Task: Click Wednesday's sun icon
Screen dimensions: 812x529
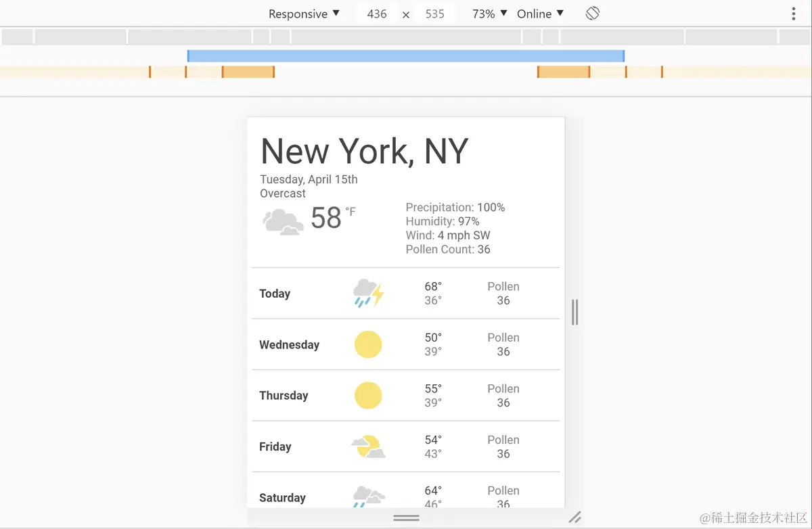Action: 368,344
